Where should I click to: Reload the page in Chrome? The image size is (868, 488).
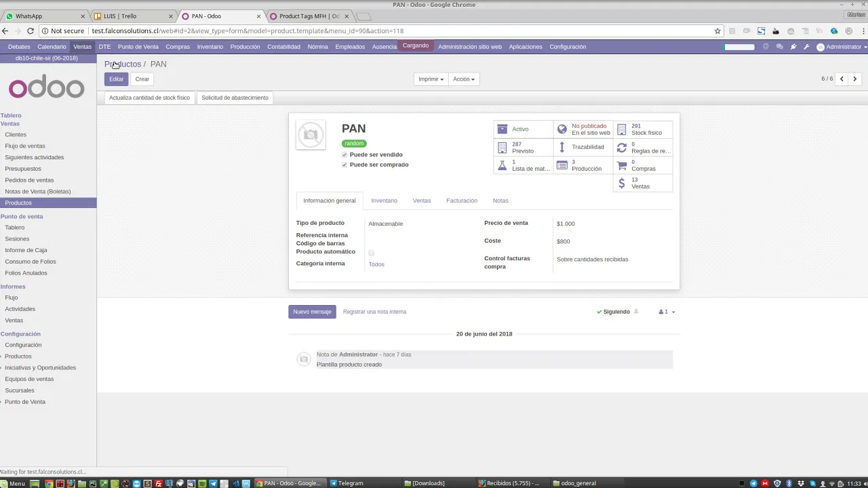(31, 30)
